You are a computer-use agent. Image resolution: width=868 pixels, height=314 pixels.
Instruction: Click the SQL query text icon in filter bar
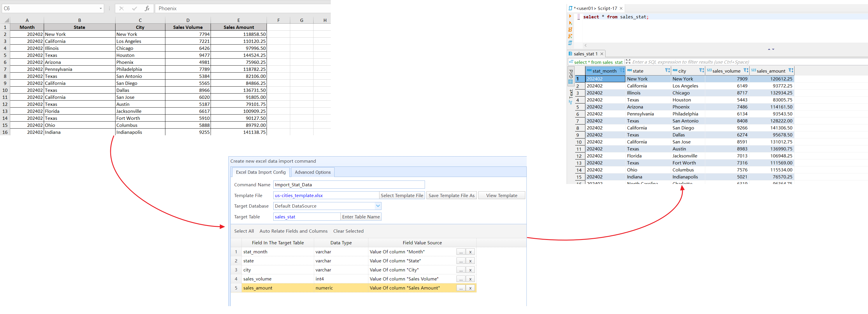coord(571,62)
